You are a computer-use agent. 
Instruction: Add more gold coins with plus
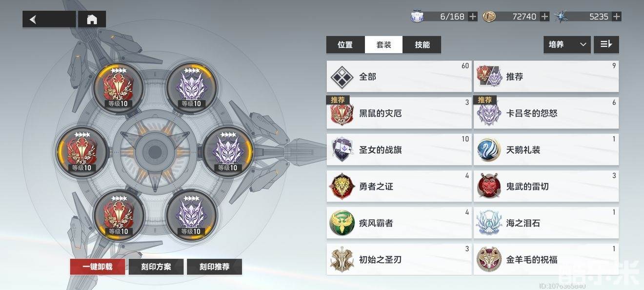tap(545, 17)
